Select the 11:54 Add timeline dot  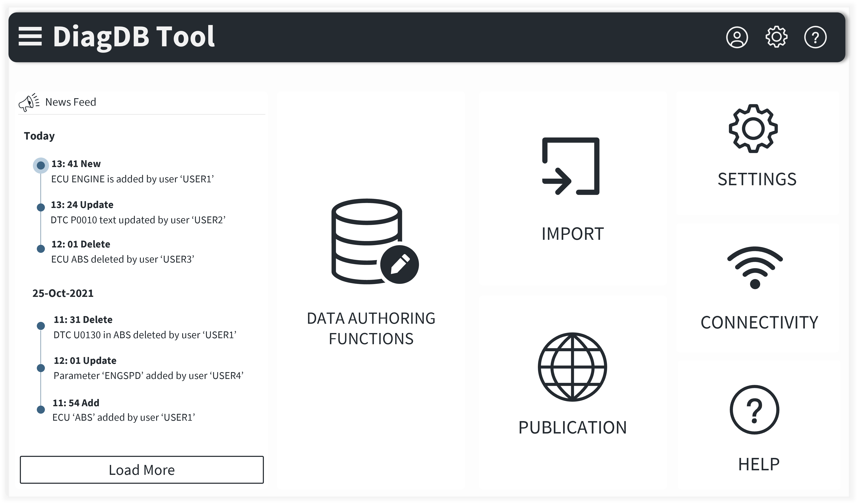tap(41, 409)
